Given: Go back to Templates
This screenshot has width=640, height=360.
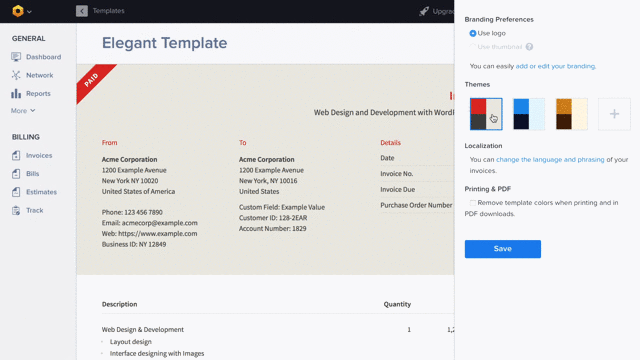Looking at the screenshot, I should coord(109,11).
